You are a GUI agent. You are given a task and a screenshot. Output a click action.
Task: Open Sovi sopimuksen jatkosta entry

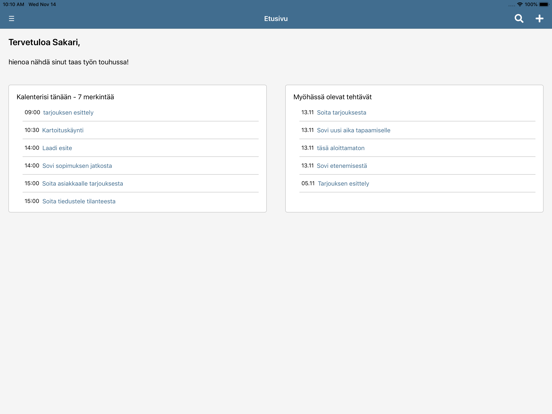[x=77, y=166]
